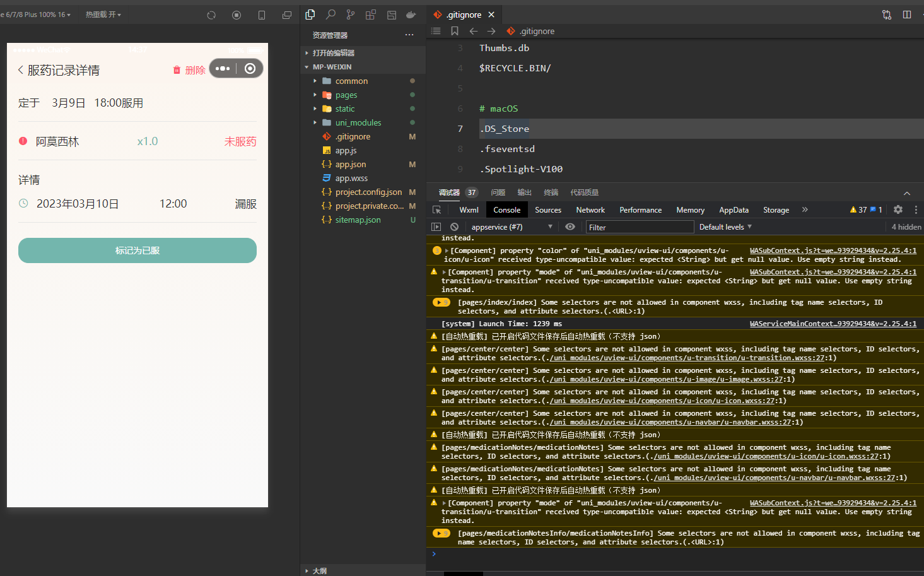Switch to the AppData tab
This screenshot has height=576, width=924.
coord(734,210)
